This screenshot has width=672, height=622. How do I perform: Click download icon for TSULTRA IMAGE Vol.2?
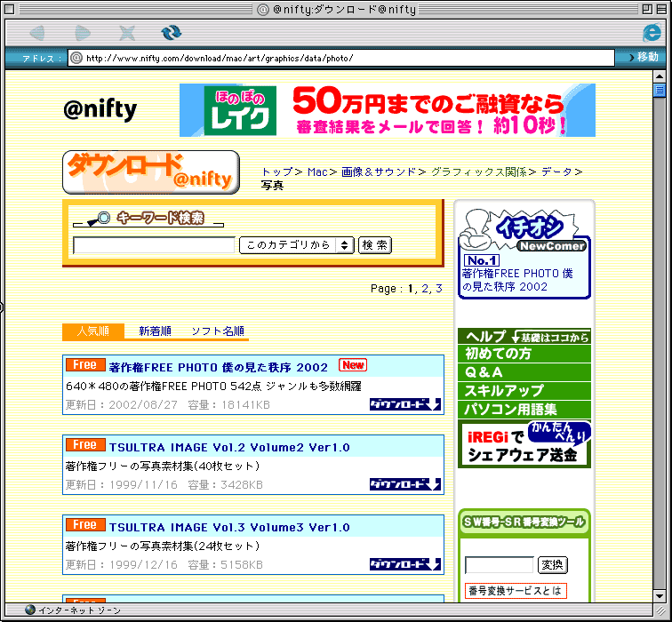pyautogui.click(x=405, y=484)
